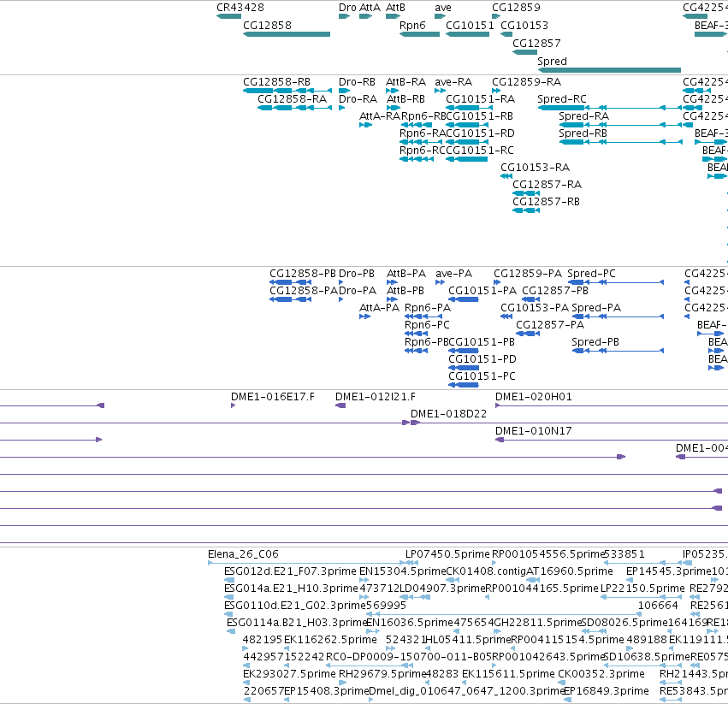Viewport: 728px width, 704px height.
Task: Select the ave gene label
Action: [443, 8]
